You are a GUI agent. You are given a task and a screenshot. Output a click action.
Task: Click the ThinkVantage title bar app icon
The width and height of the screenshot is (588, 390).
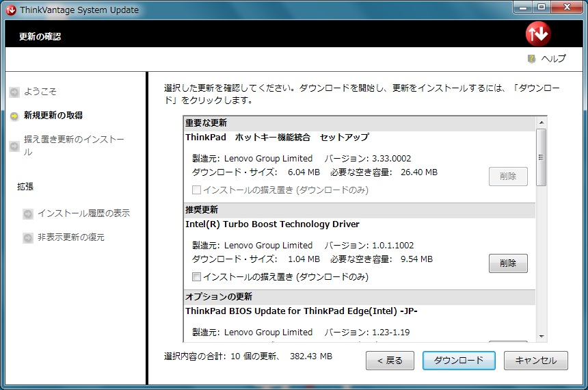click(x=11, y=10)
